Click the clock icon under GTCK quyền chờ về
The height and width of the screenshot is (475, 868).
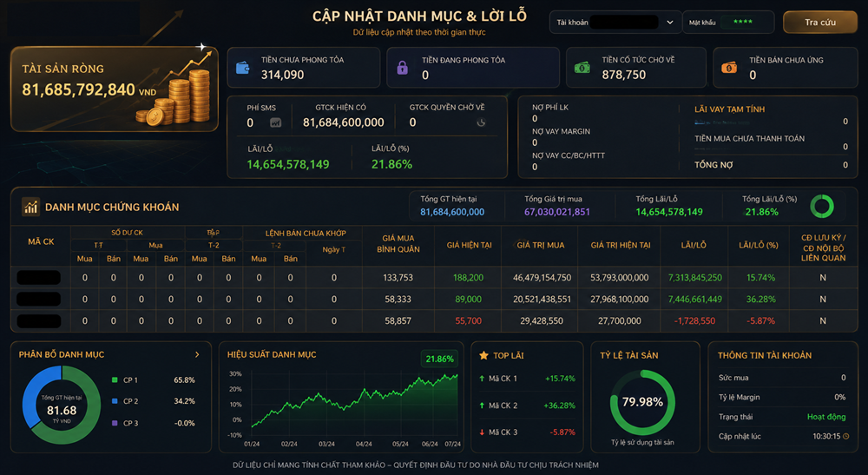pyautogui.click(x=481, y=123)
